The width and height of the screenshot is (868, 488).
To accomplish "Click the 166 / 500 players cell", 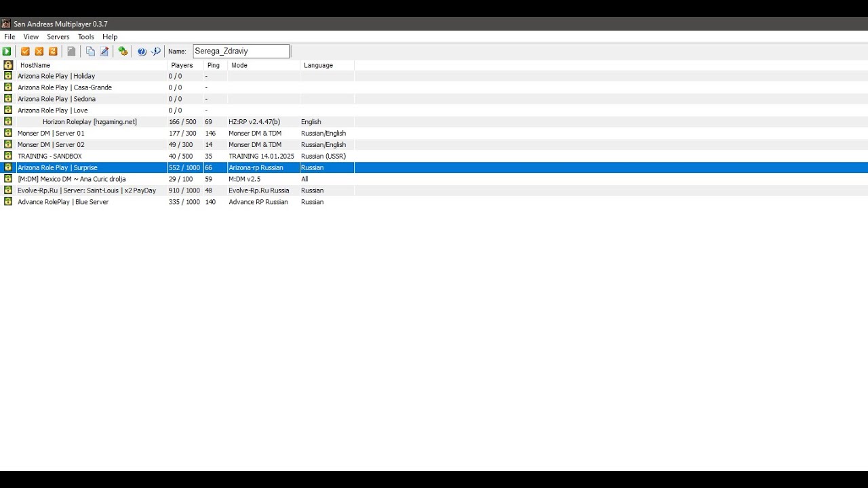I will (x=182, y=122).
